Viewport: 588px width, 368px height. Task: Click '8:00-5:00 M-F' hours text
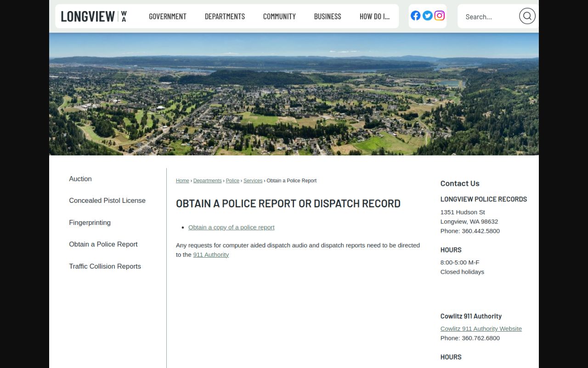click(x=460, y=263)
